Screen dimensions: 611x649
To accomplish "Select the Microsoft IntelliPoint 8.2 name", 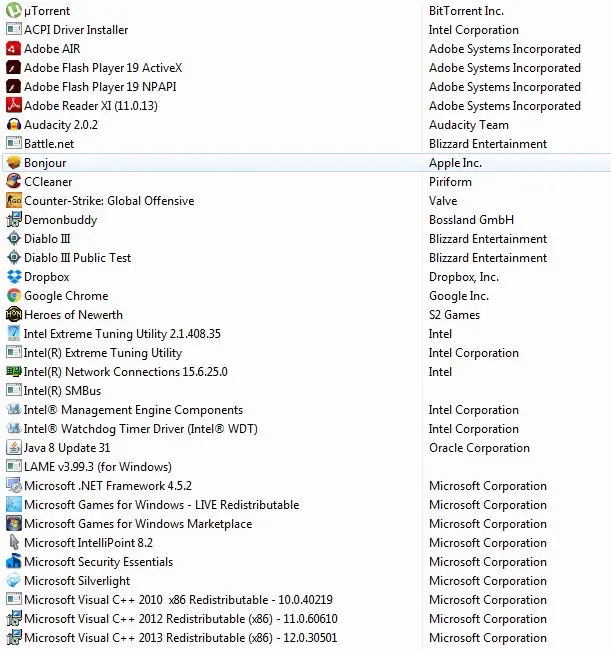I will [x=89, y=543].
